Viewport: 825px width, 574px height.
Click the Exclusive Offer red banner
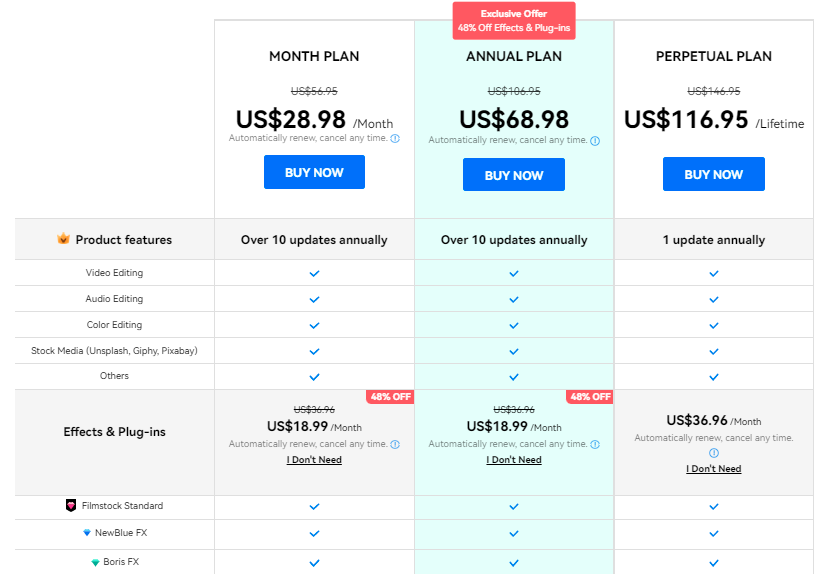tap(514, 21)
